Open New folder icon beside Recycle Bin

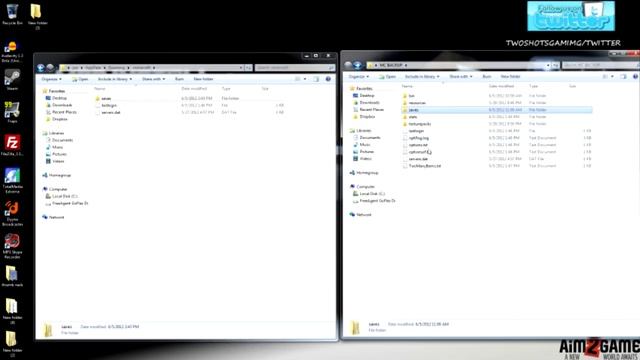pos(37,16)
